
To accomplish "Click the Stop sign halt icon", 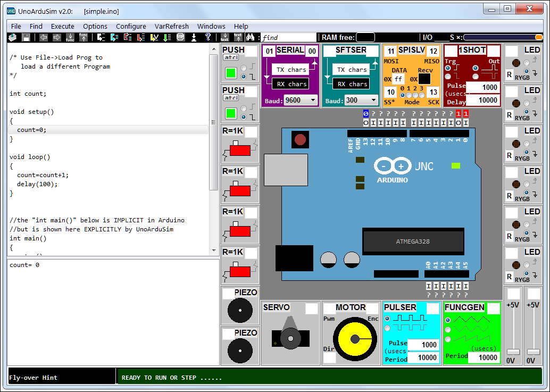I will (180, 37).
